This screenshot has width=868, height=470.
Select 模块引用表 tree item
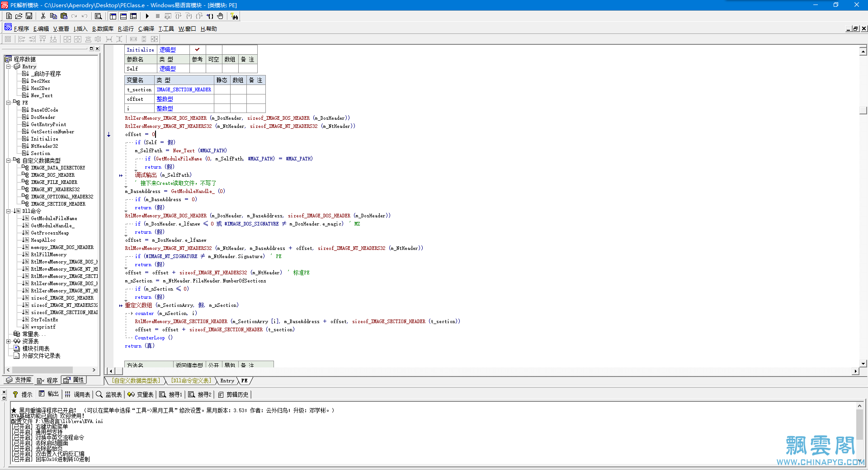pos(36,349)
